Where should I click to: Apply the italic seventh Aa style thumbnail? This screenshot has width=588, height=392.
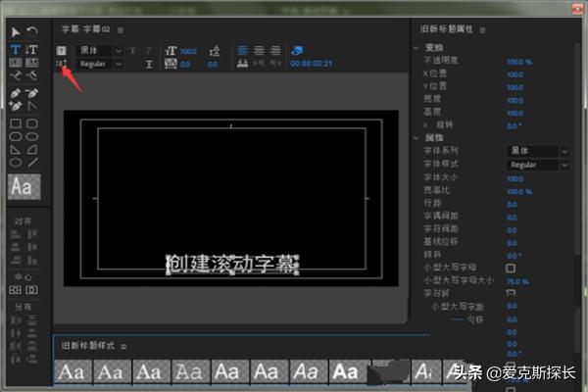coord(309,371)
